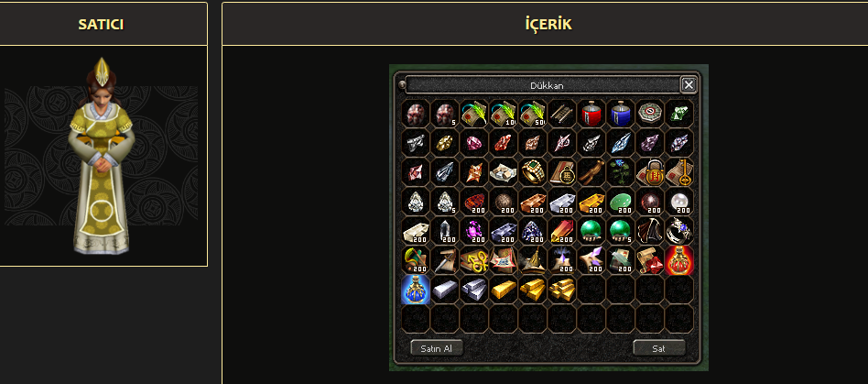
Task: Select the red potion bottle item
Action: (x=591, y=114)
